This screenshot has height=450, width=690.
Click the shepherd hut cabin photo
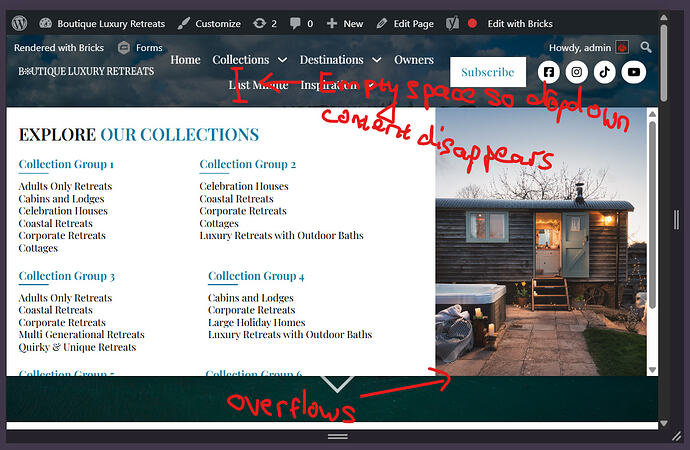coord(541,242)
